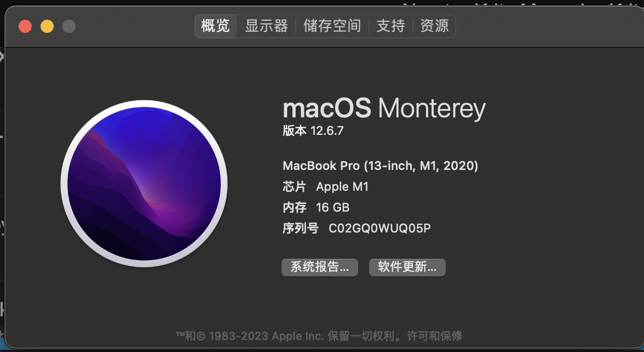This screenshot has height=352, width=644.
Task: Open the 许可和保修 link
Action: [x=435, y=336]
